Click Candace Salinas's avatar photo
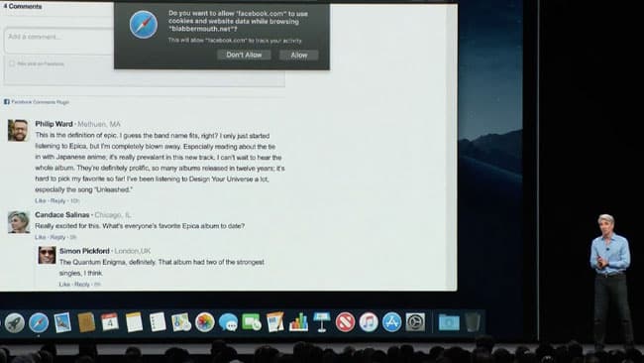Screen dimensions: 644x363 point(19,222)
